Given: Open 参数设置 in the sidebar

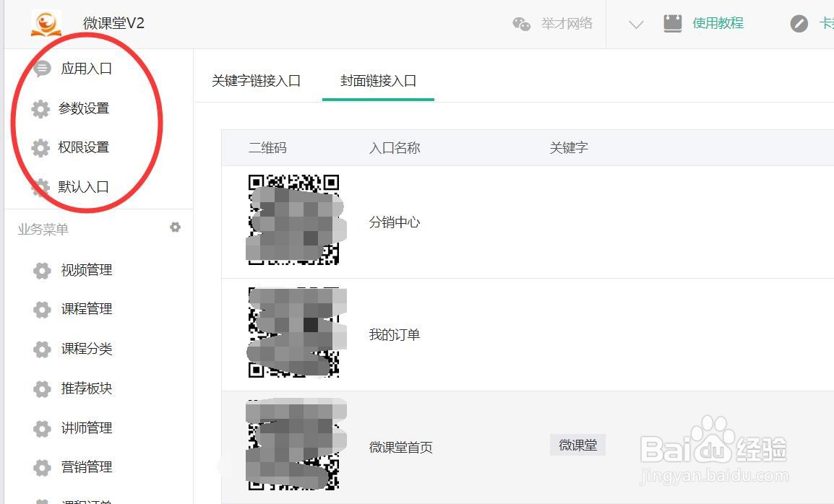Looking at the screenshot, I should coord(84,108).
